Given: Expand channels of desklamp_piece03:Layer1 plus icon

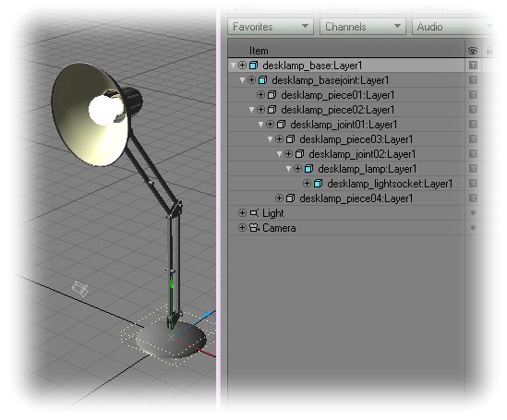Looking at the screenshot, I should (279, 138).
